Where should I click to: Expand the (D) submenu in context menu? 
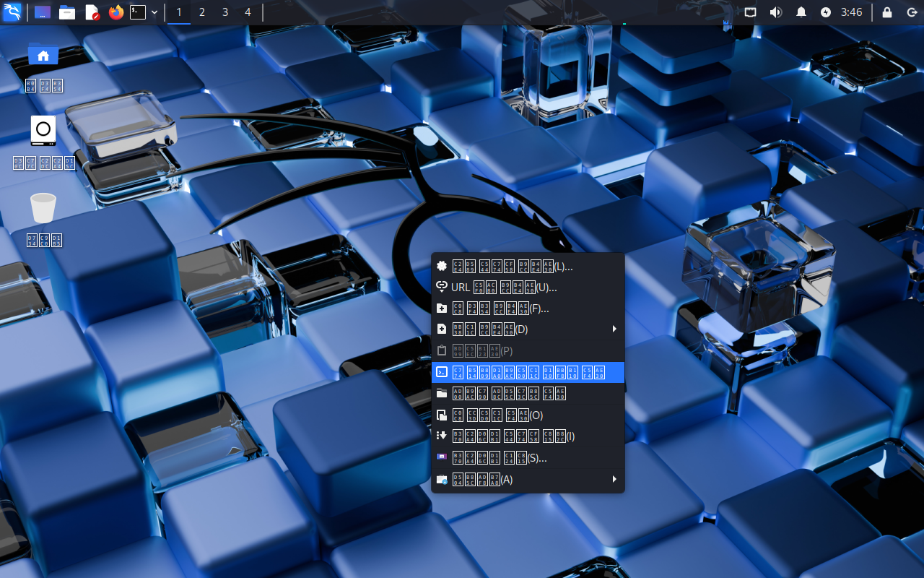[x=528, y=329]
